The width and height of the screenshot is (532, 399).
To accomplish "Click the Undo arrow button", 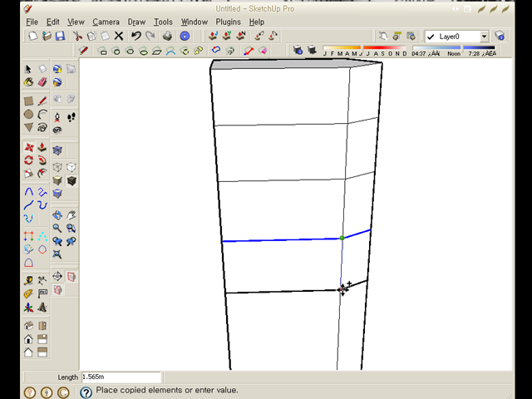I will point(136,36).
